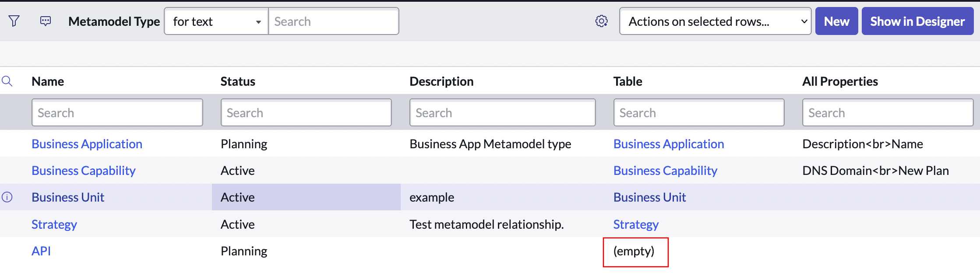Click the Business Unit info icon
The image size is (980, 279).
[7, 197]
